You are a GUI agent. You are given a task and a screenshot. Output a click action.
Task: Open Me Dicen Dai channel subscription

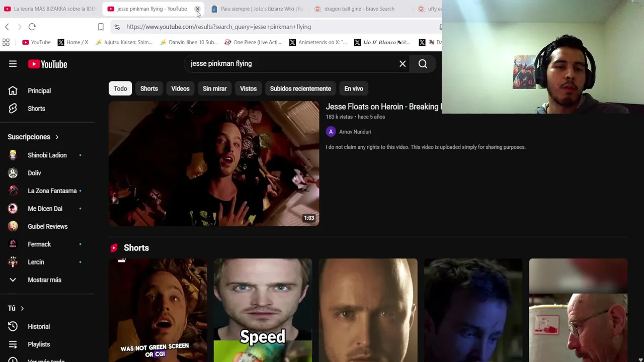coord(45,209)
